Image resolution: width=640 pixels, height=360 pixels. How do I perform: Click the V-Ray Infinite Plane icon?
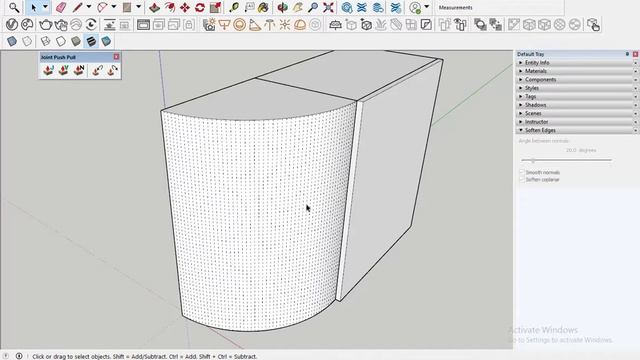point(336,24)
